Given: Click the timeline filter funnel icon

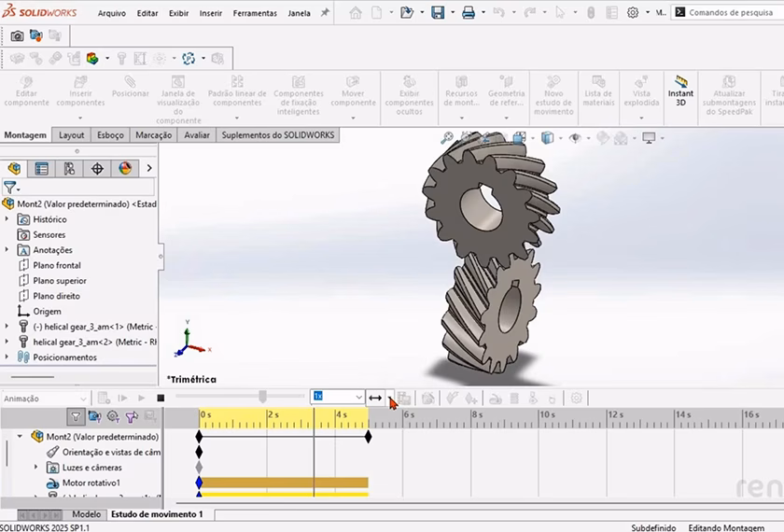Looking at the screenshot, I should 76,416.
